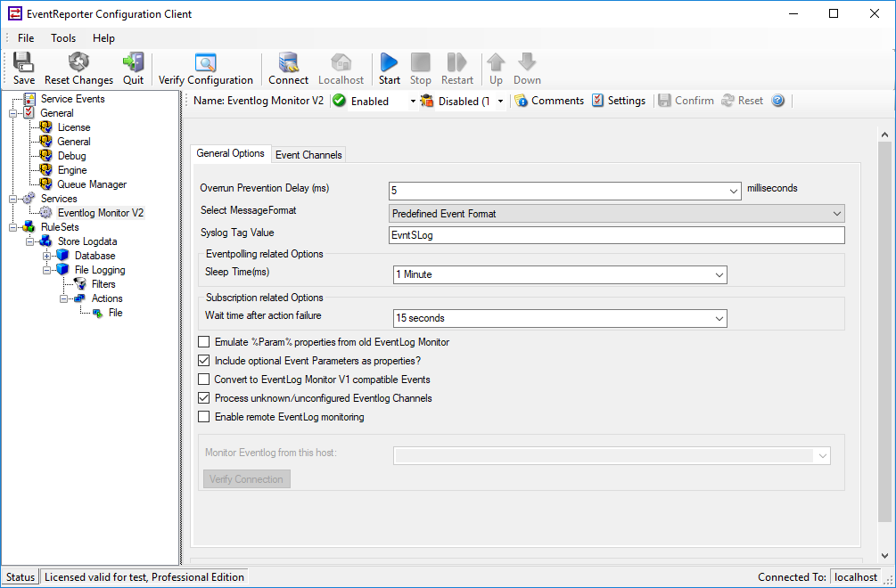
Task: Collapse the File Logging tree node
Action: 47,270
